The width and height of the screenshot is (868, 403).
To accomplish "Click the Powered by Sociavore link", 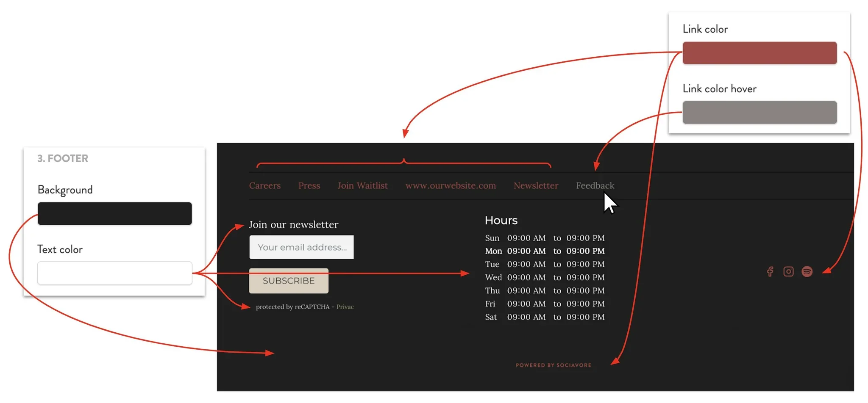I will pos(554,365).
